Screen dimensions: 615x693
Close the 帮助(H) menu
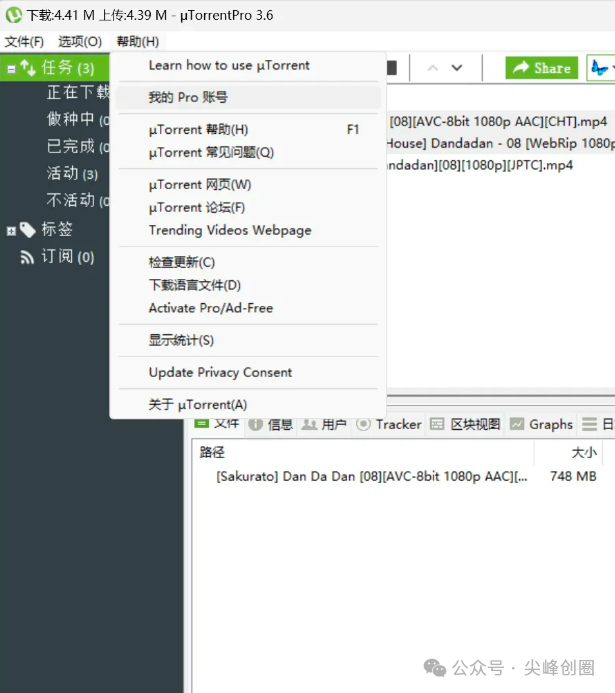tap(137, 42)
